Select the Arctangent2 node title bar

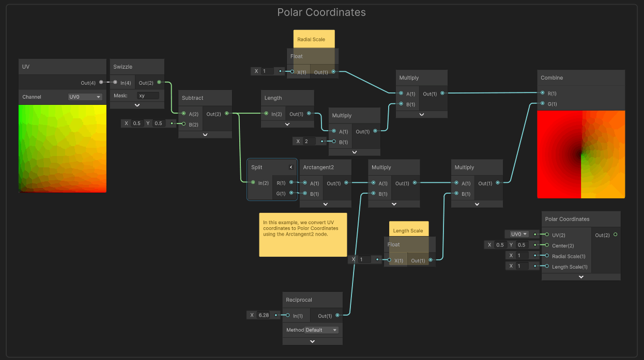pyautogui.click(x=326, y=167)
